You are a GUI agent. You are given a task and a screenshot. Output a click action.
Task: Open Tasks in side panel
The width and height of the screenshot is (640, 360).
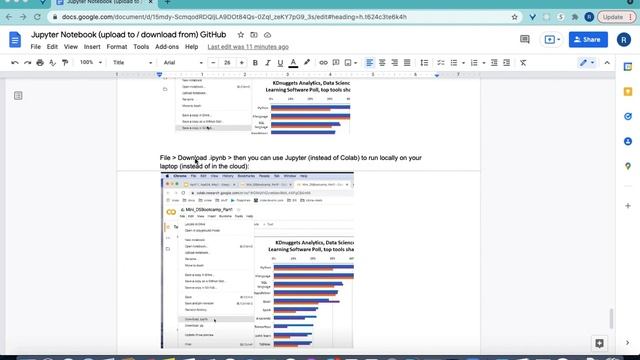click(628, 116)
